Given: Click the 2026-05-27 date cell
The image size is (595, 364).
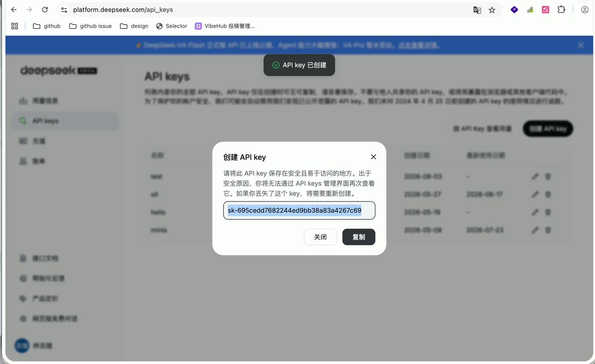Looking at the screenshot, I should 422,194.
